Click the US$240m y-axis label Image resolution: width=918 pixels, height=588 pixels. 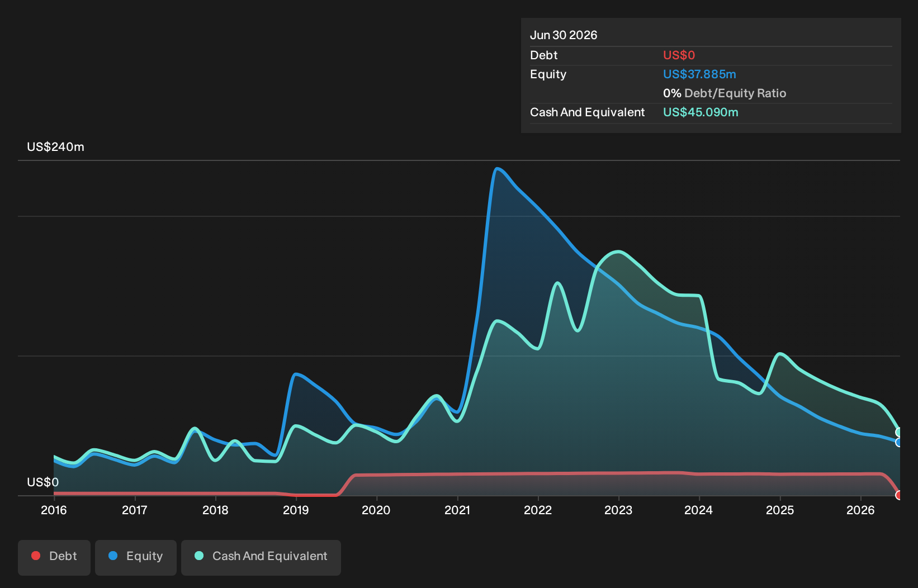tap(55, 147)
